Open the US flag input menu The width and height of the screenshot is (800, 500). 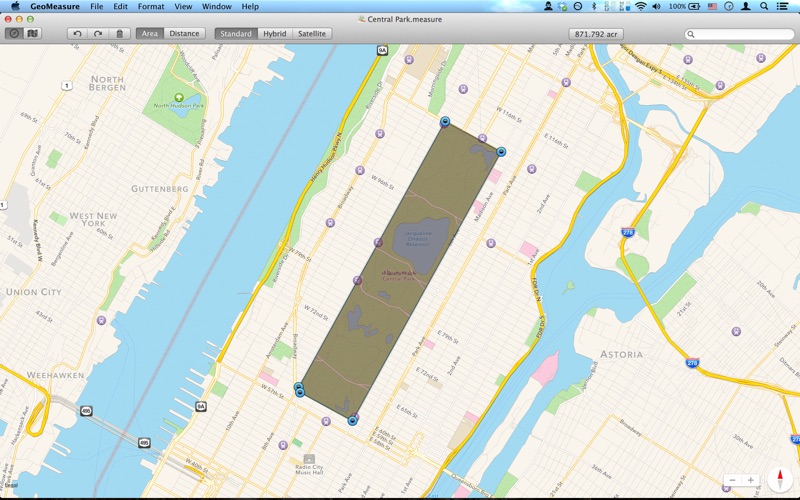click(x=712, y=6)
